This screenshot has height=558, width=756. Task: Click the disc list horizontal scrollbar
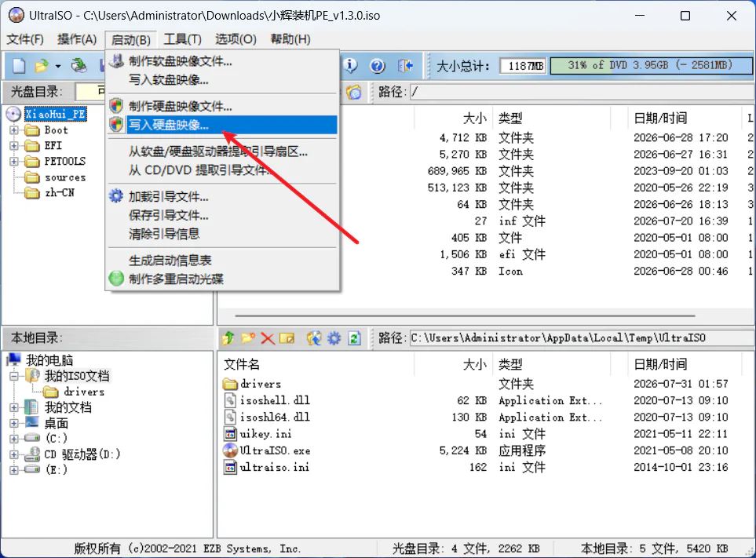[465, 316]
